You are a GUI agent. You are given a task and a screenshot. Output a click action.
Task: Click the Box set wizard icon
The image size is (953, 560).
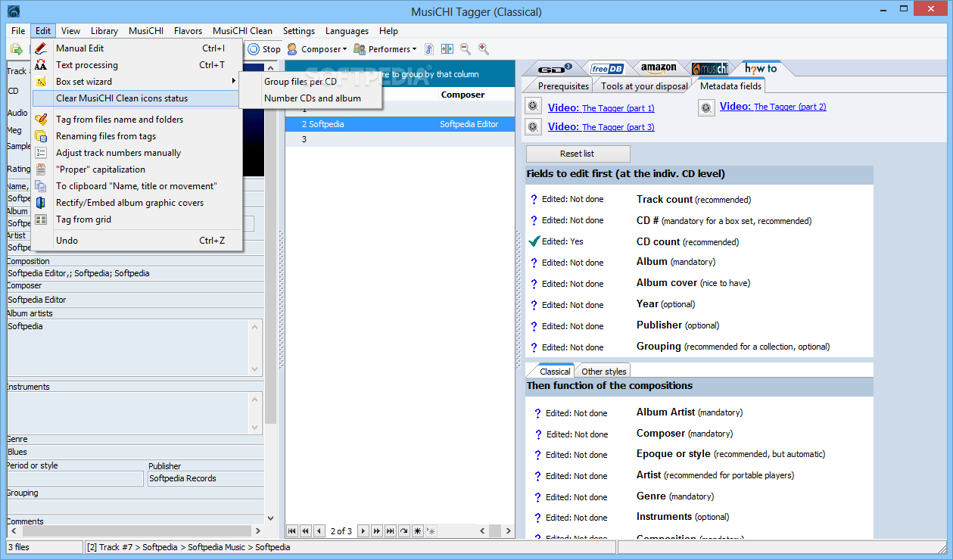pyautogui.click(x=41, y=82)
